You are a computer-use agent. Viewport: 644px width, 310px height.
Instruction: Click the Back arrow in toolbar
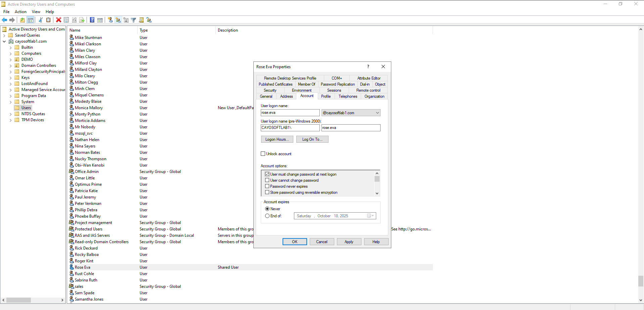[5, 20]
